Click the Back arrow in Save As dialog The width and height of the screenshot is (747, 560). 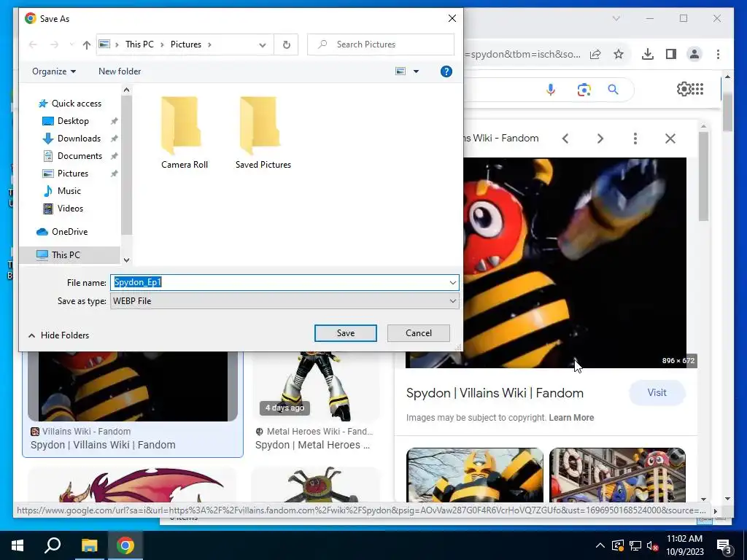pyautogui.click(x=33, y=44)
